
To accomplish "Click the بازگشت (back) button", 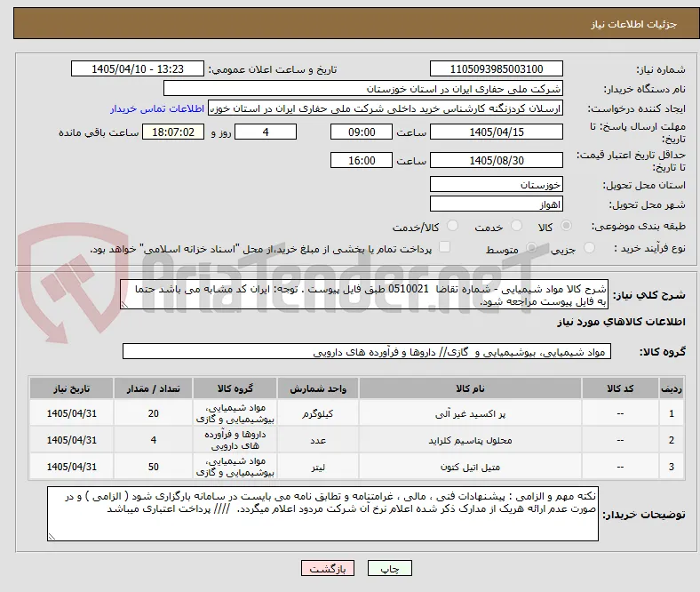I will pyautogui.click(x=328, y=568).
